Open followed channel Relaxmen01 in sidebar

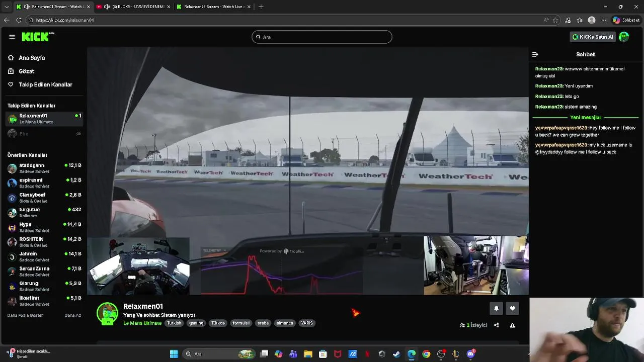[x=44, y=119]
